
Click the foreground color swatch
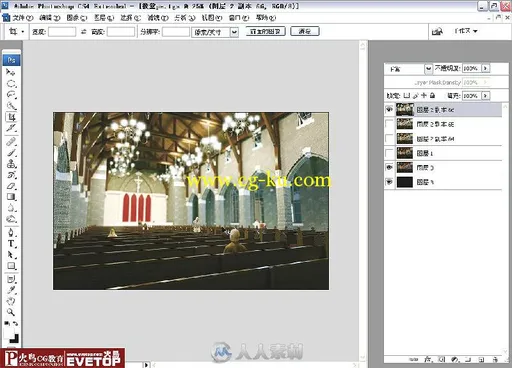coord(8,333)
